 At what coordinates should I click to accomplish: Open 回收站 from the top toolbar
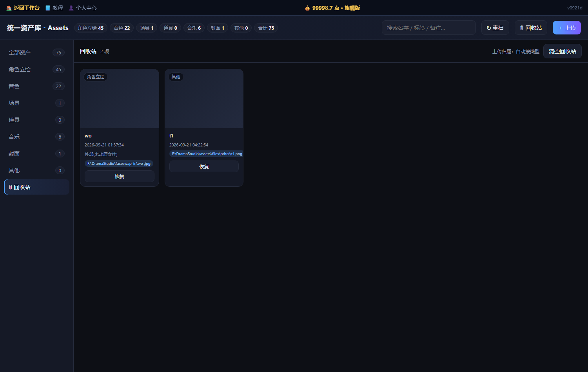click(531, 28)
